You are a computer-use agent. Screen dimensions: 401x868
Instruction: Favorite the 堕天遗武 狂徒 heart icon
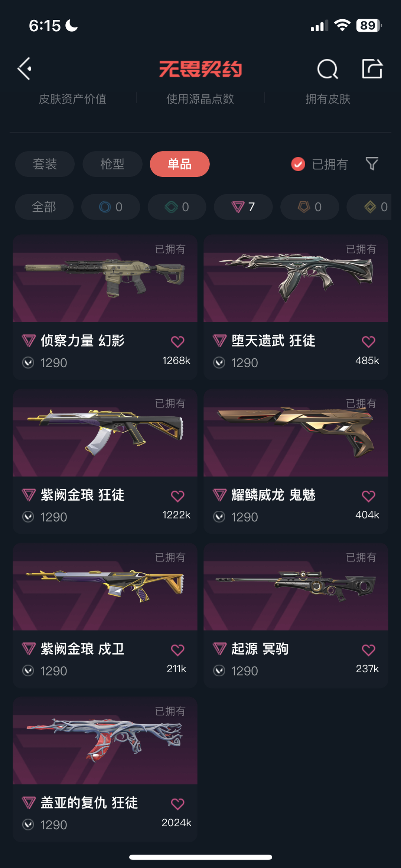tap(368, 341)
